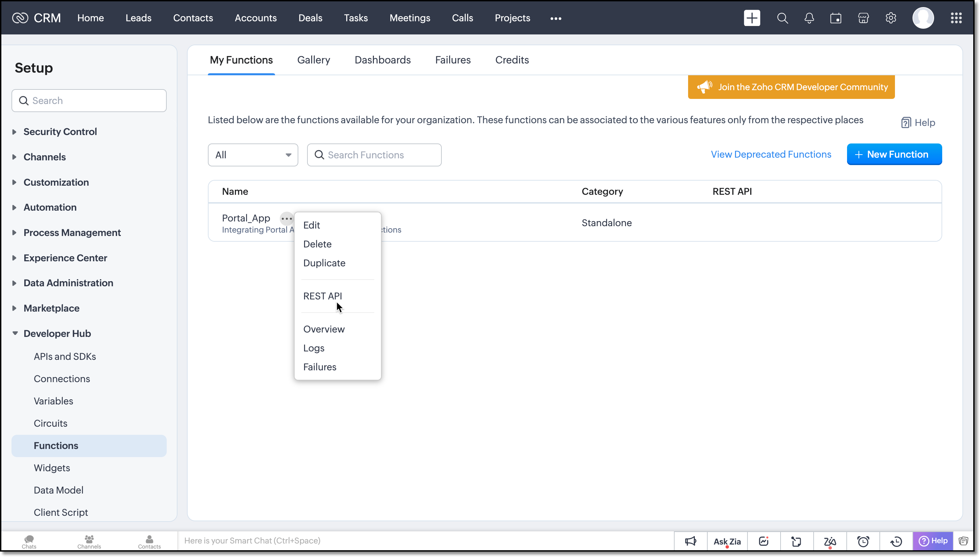This screenshot has height=557, width=980.
Task: Click the megaphone announcements icon in bottom bar
Action: (x=690, y=541)
